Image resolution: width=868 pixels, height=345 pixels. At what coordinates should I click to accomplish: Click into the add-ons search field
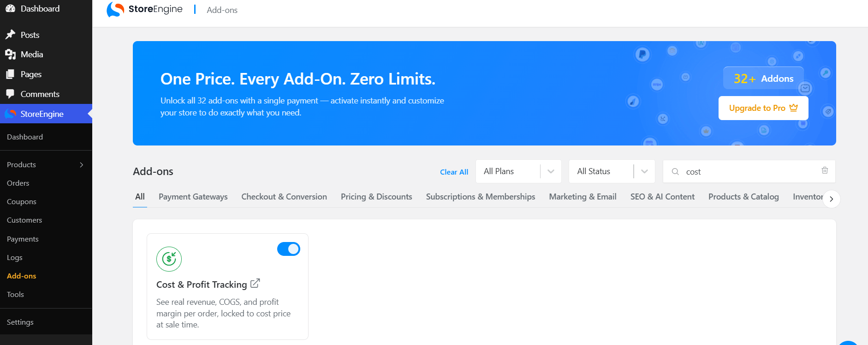[x=749, y=171]
